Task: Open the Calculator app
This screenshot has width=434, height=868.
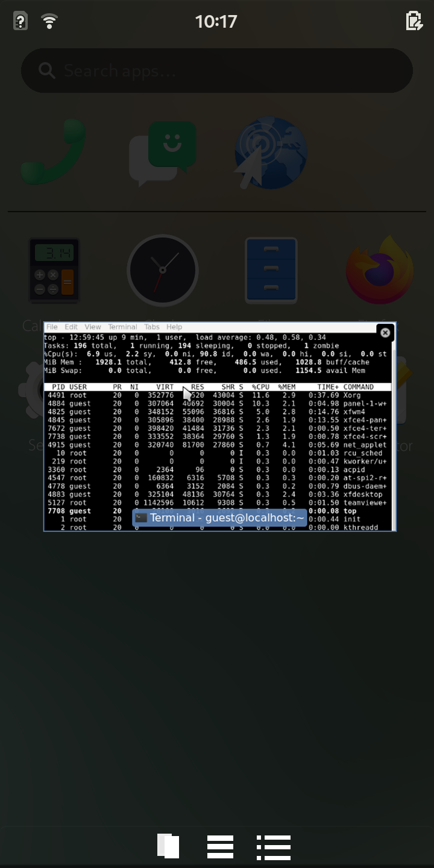Action: (54, 271)
